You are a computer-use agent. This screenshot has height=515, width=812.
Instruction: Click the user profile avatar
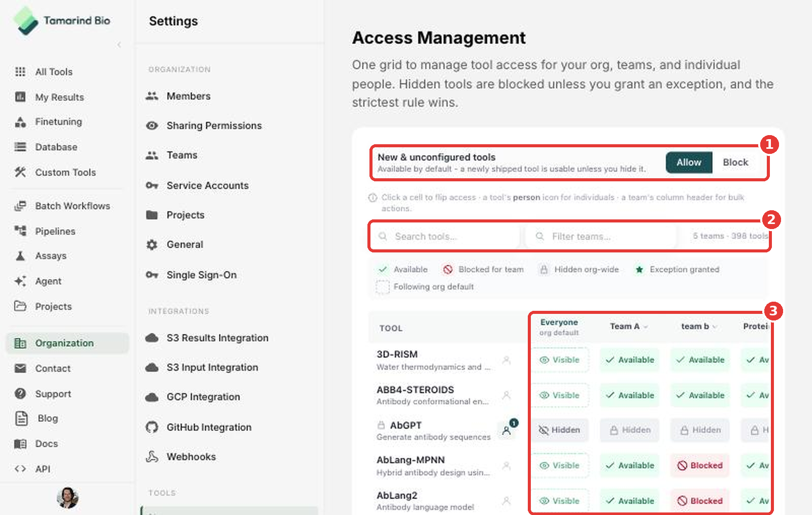[x=67, y=498]
